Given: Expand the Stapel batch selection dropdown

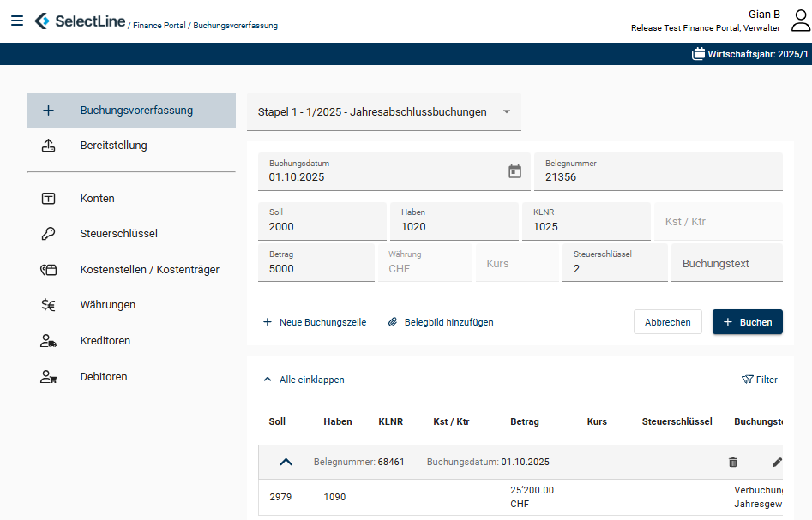Looking at the screenshot, I should click(506, 112).
